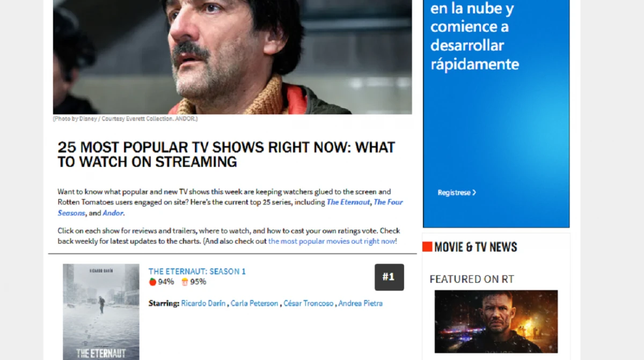Open the most popular movies link
This screenshot has height=360, width=644.
click(333, 241)
